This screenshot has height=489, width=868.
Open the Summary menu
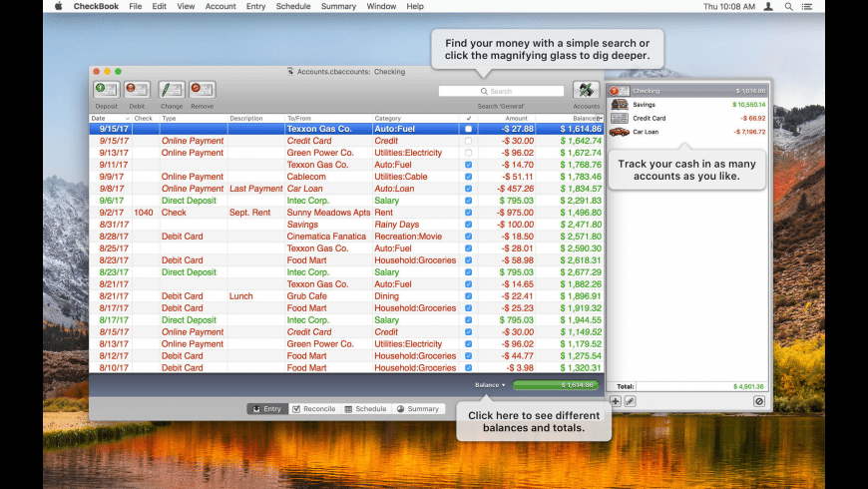[338, 7]
